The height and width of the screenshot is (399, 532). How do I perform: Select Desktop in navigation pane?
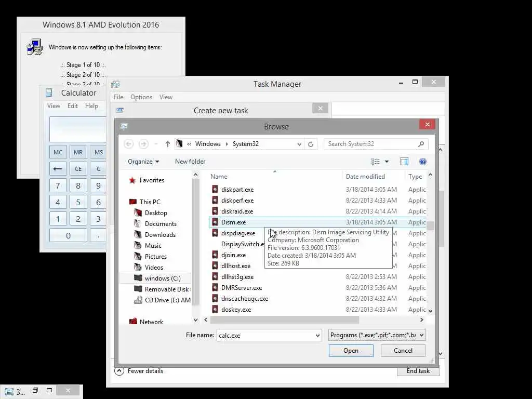[x=156, y=212]
